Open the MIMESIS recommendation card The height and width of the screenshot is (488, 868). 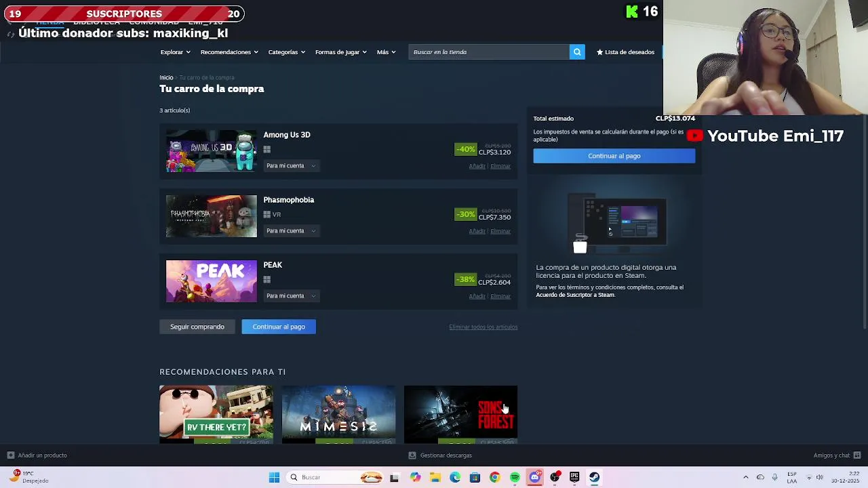[338, 414]
